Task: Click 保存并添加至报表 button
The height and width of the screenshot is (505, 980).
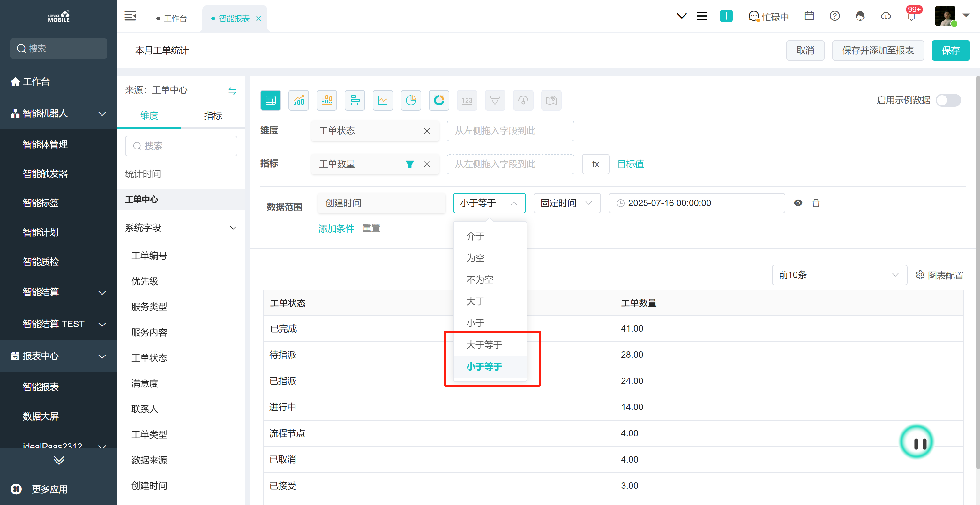Action: pyautogui.click(x=878, y=50)
